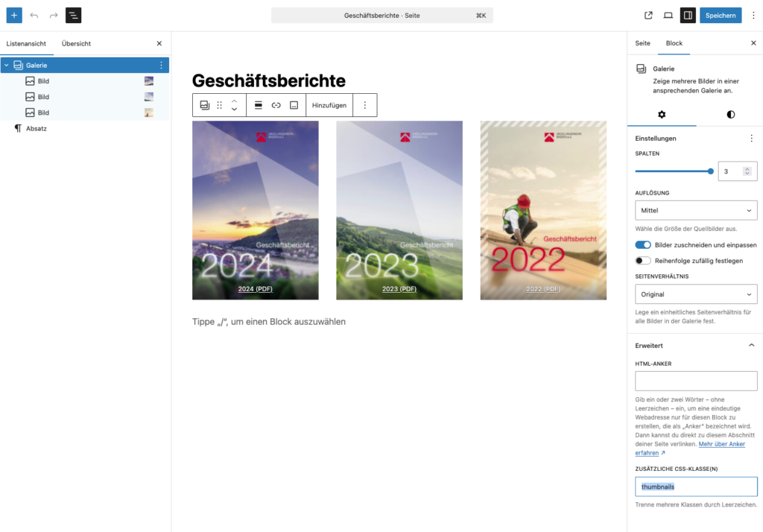Viewport: 763px width, 532px height.
Task: Disable 'Bilder zuschneiden und einpassen' toggle
Action: 643,244
